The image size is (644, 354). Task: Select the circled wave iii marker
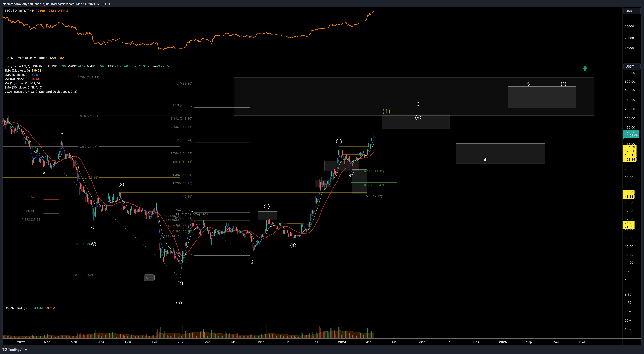tap(339, 142)
